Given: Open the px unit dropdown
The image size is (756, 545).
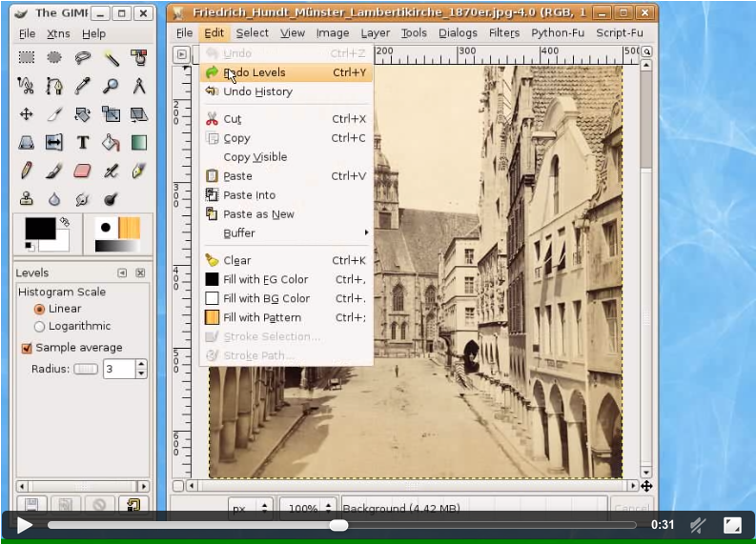Looking at the screenshot, I should [251, 508].
